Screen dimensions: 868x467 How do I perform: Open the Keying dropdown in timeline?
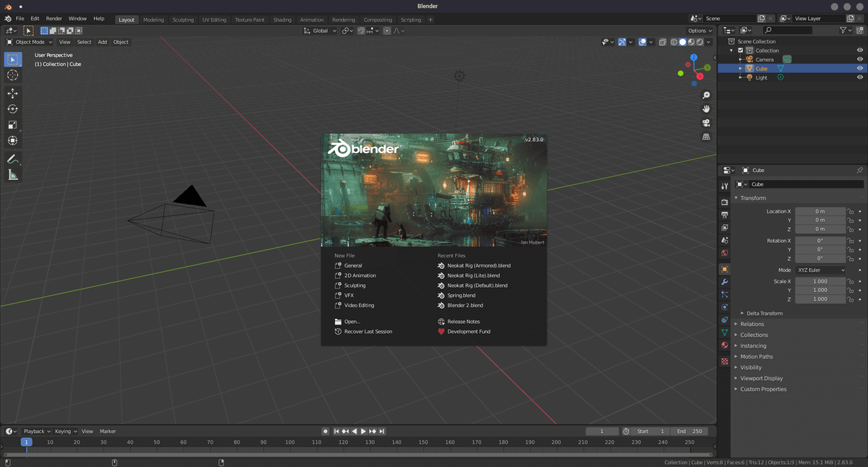[x=65, y=432]
